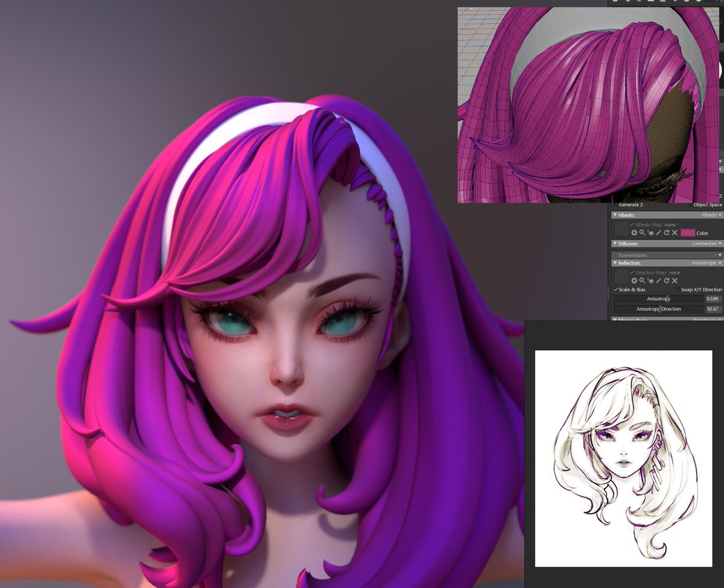The height and width of the screenshot is (588, 724).
Task: Collapse the Albedo section triangle
Action: point(615,215)
